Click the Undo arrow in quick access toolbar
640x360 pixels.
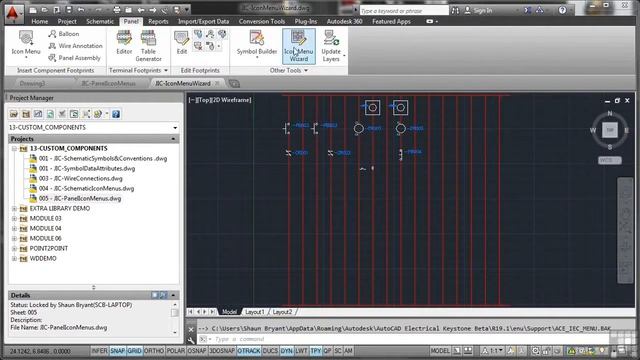point(81,10)
